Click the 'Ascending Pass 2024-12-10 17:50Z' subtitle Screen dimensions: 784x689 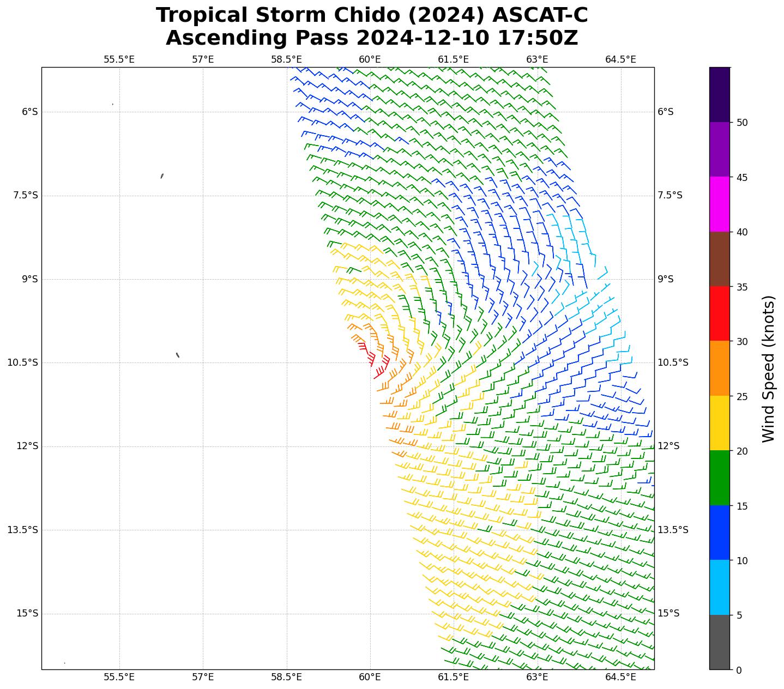[372, 38]
